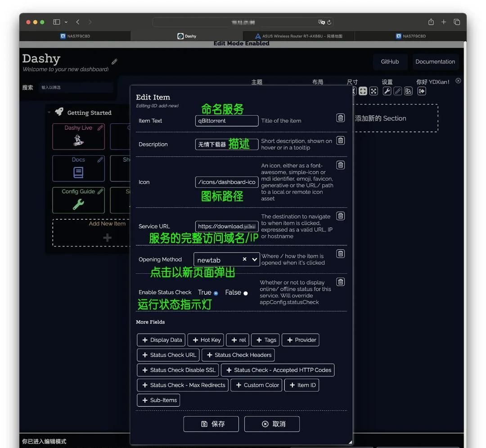Click Safari share icon in toolbar
This screenshot has width=486, height=448.
point(431,22)
